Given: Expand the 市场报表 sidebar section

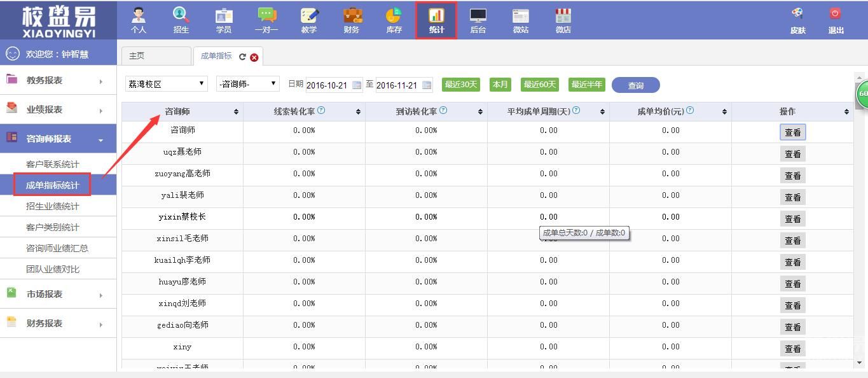Looking at the screenshot, I should (x=59, y=294).
